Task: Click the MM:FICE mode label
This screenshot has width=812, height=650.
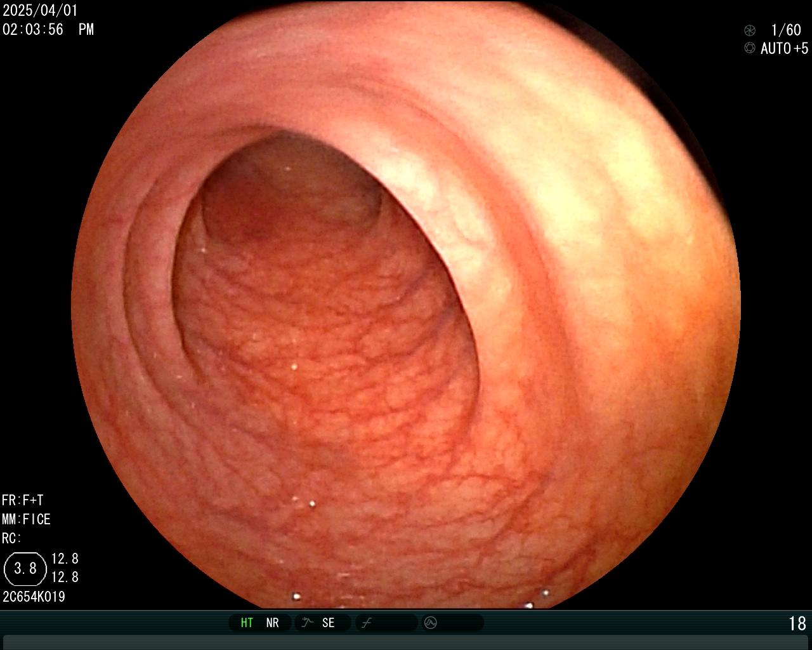Action: pyautogui.click(x=26, y=519)
